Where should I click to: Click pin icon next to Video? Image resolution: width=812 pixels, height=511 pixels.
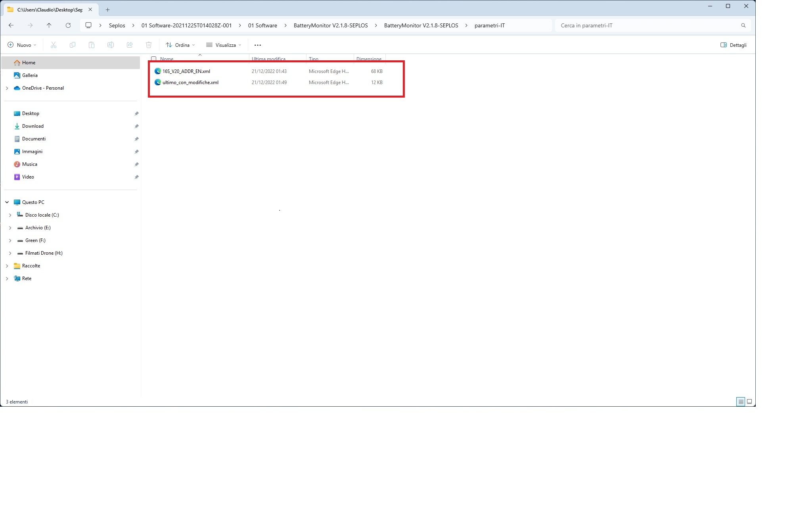pos(136,177)
